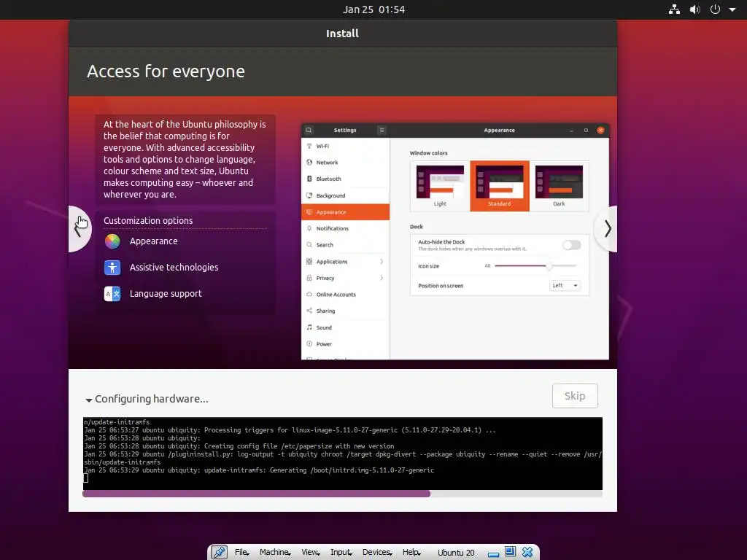Screen dimensions: 747x560
Task: Collapse the Configuring hardware details triangle
Action: (88, 400)
